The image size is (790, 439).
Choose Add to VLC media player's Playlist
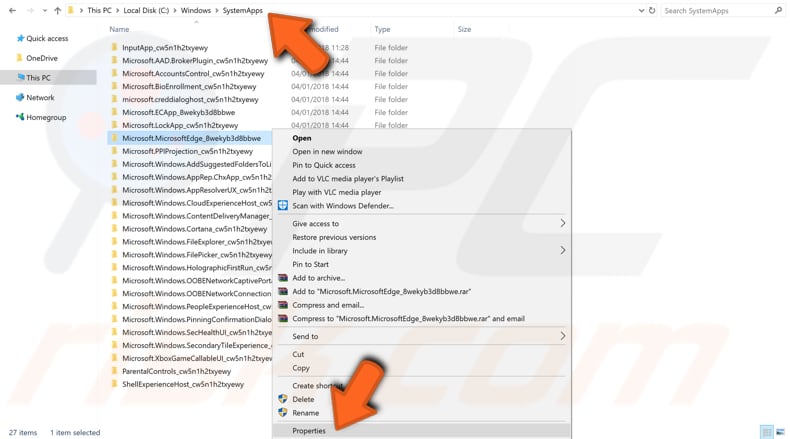pyautogui.click(x=348, y=179)
